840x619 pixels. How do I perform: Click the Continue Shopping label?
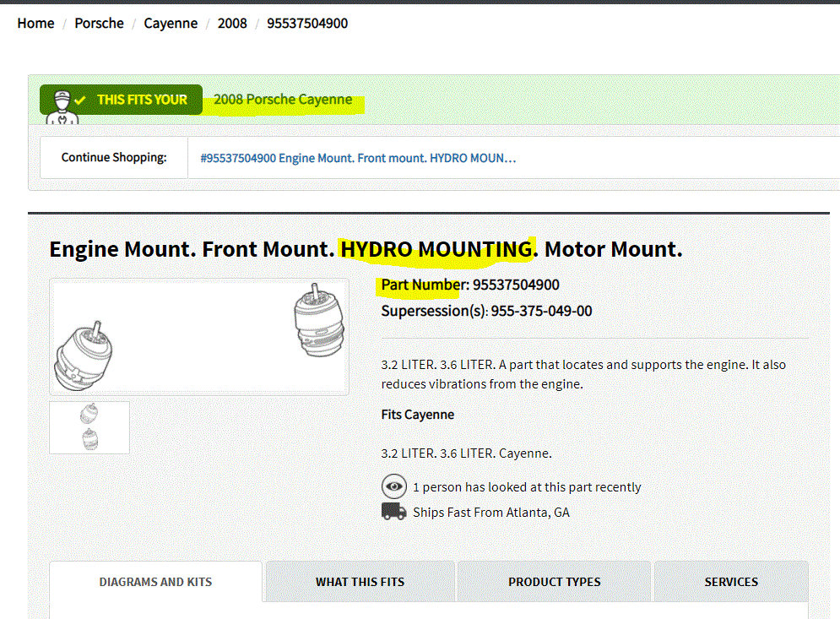(114, 158)
